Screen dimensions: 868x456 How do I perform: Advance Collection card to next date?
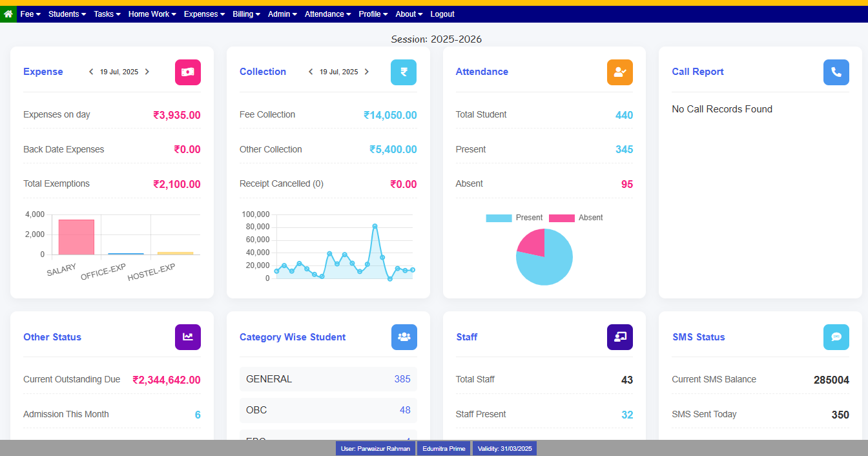coord(367,72)
